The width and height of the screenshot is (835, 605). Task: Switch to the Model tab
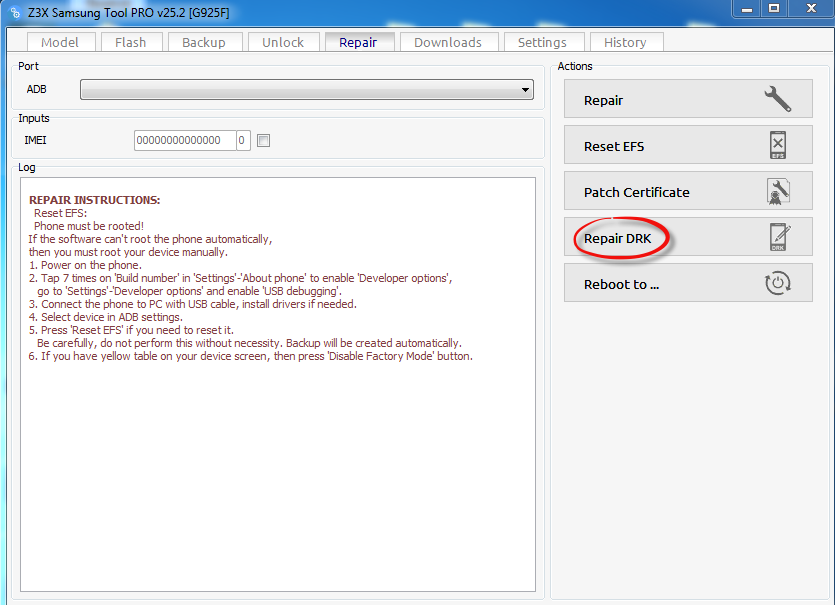[x=60, y=42]
